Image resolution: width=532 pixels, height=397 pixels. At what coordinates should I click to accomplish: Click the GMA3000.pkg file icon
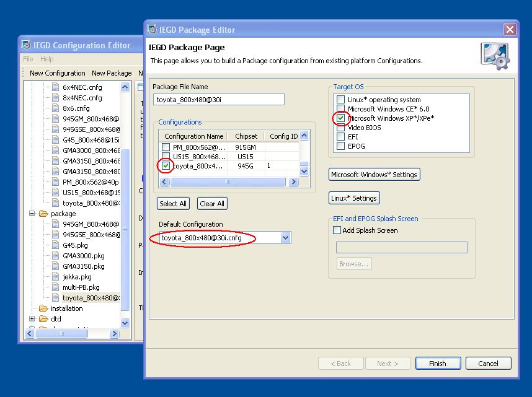[55, 256]
